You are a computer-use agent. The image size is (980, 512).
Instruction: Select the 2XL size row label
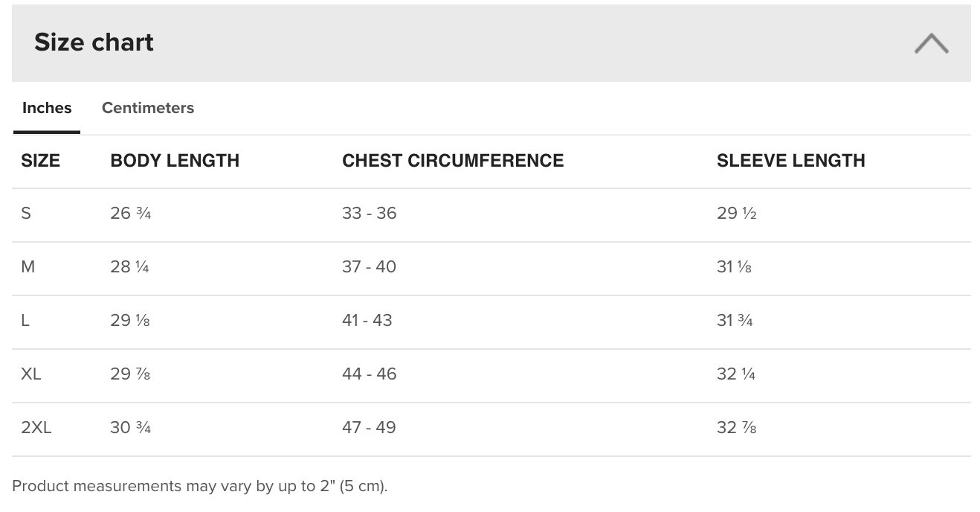[x=36, y=428]
